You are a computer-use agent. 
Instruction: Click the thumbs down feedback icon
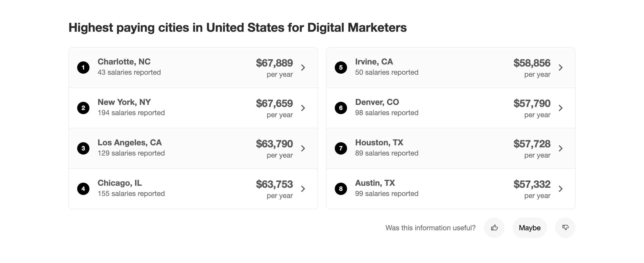[x=565, y=227]
